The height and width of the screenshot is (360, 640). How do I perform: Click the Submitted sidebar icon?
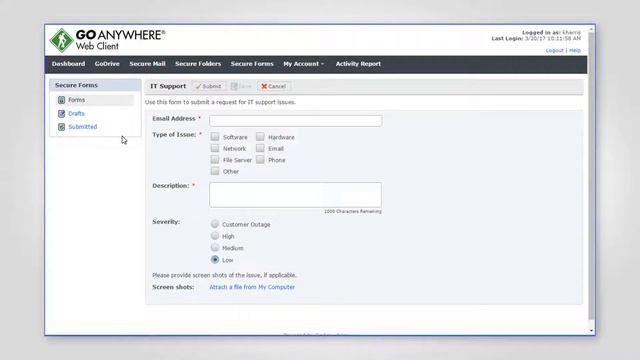pyautogui.click(x=61, y=127)
